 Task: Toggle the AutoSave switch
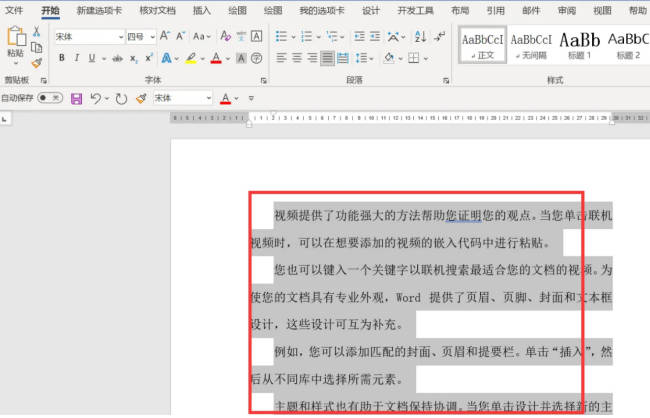[50, 98]
